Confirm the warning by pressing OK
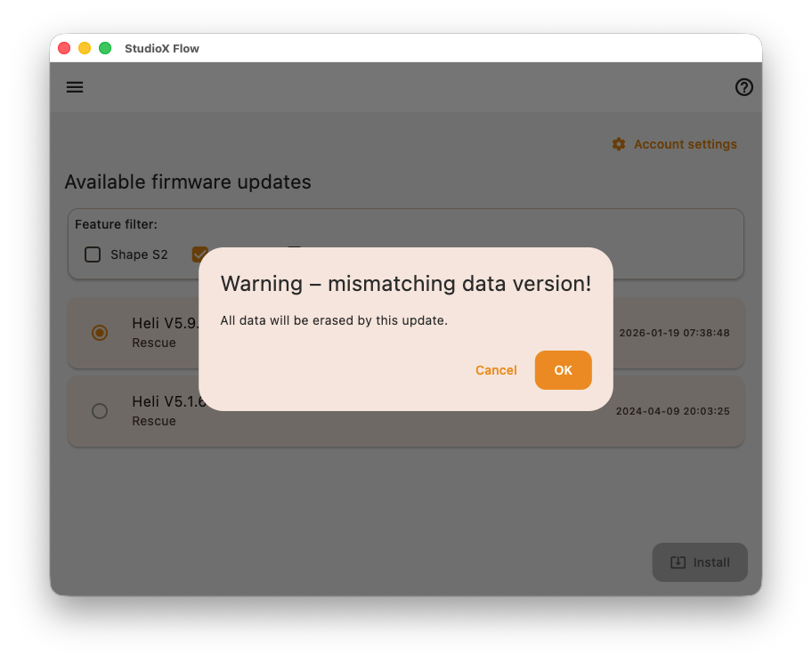Screen dimensions: 812x662 (563, 370)
